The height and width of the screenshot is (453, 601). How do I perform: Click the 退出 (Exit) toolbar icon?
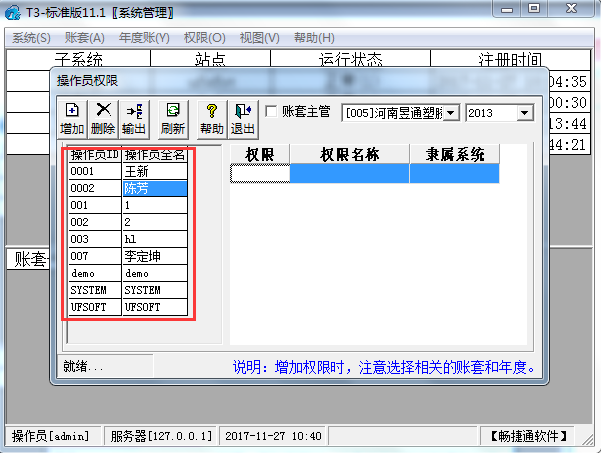click(243, 119)
